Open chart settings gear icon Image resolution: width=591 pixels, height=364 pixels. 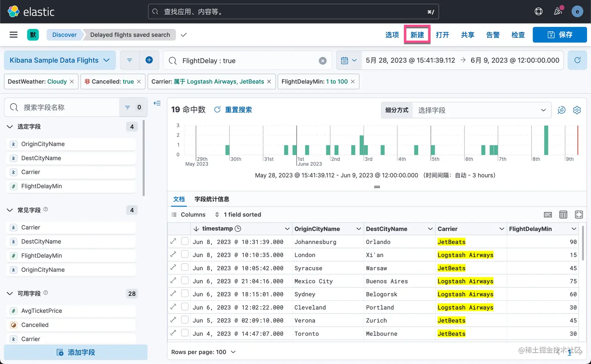click(577, 110)
